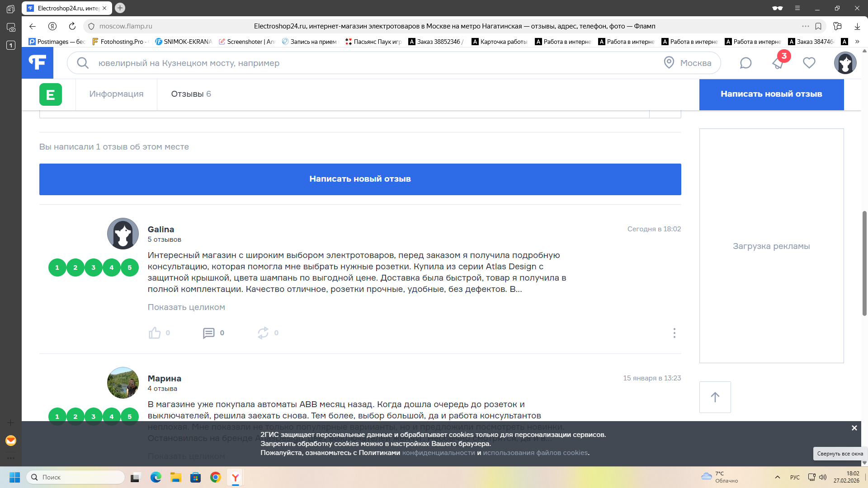Viewport: 868px width, 488px height.
Task: Close the cookies notification banner
Action: tap(854, 428)
